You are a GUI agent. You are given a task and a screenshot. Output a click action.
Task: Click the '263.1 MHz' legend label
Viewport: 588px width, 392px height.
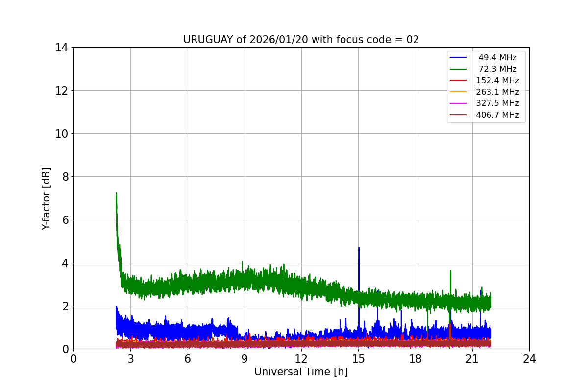tap(497, 92)
